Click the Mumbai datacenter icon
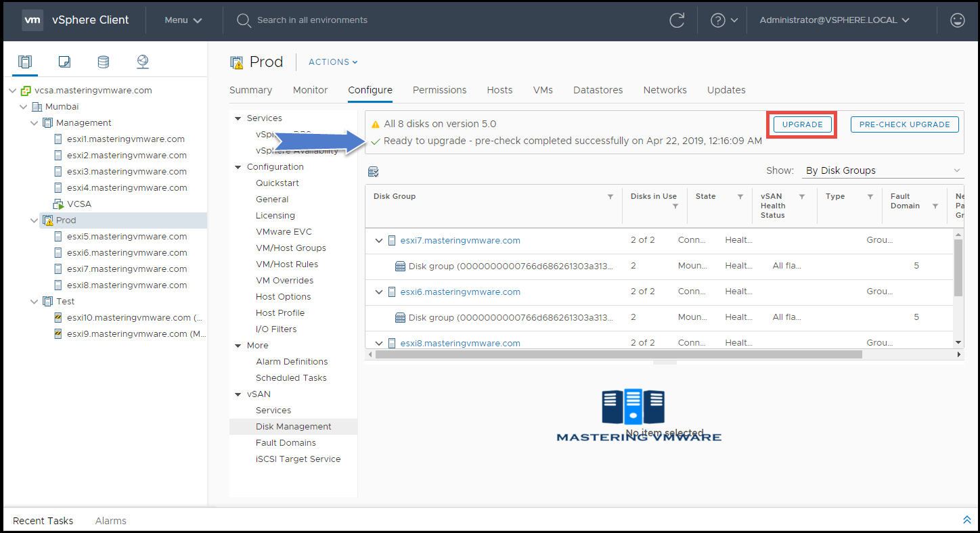Image resolution: width=980 pixels, height=533 pixels. (x=37, y=107)
